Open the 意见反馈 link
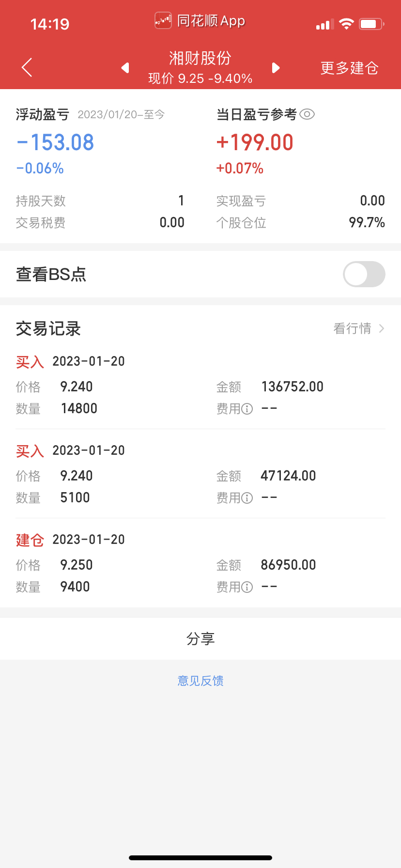This screenshot has width=401, height=868. [200, 681]
